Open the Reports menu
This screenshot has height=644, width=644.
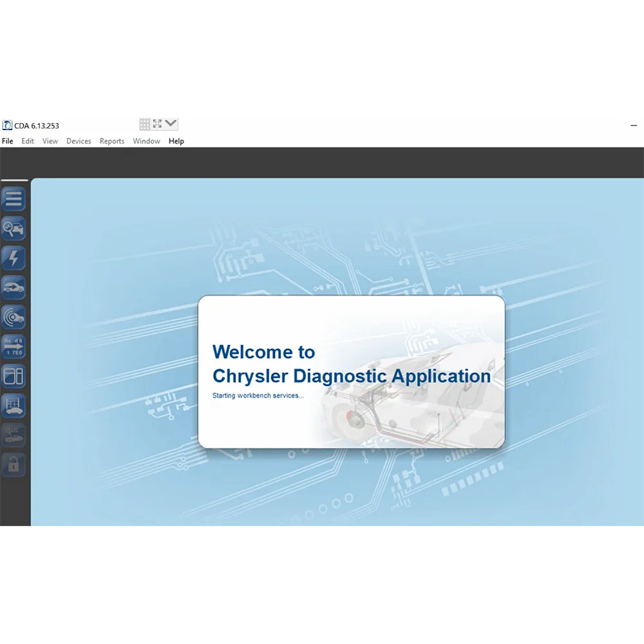112,141
